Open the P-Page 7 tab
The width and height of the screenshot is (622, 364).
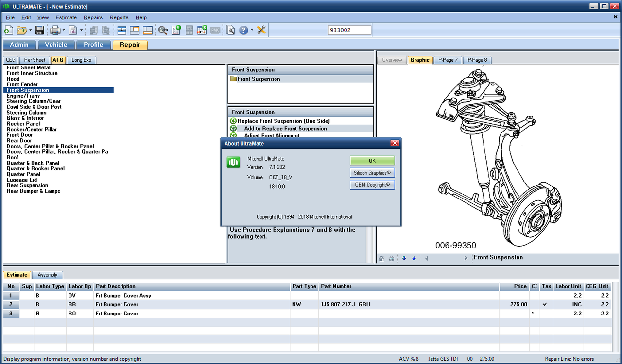pos(448,60)
